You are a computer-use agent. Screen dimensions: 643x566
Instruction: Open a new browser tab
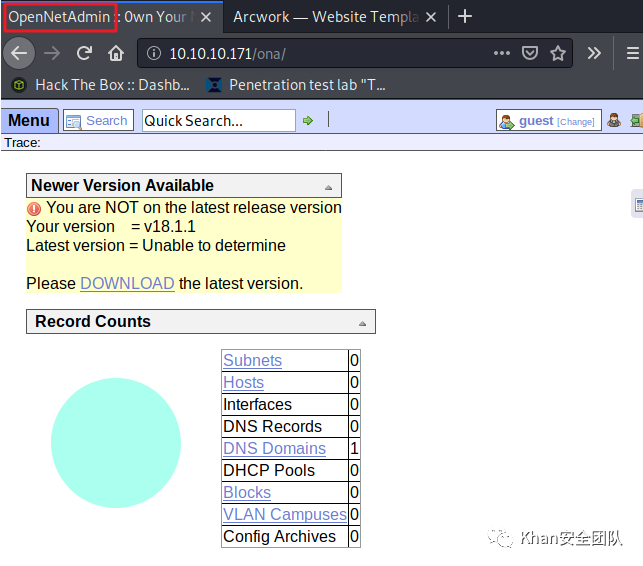pos(465,16)
